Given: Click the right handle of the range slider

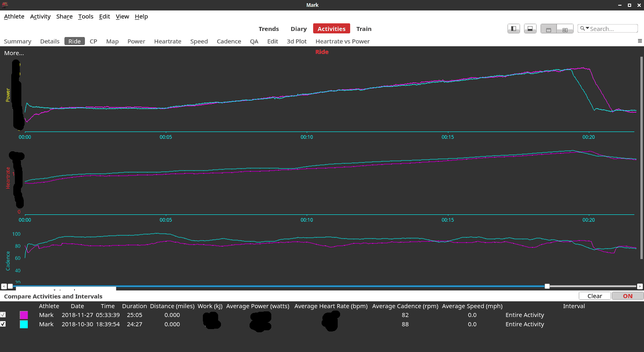Looking at the screenshot, I should point(547,286).
